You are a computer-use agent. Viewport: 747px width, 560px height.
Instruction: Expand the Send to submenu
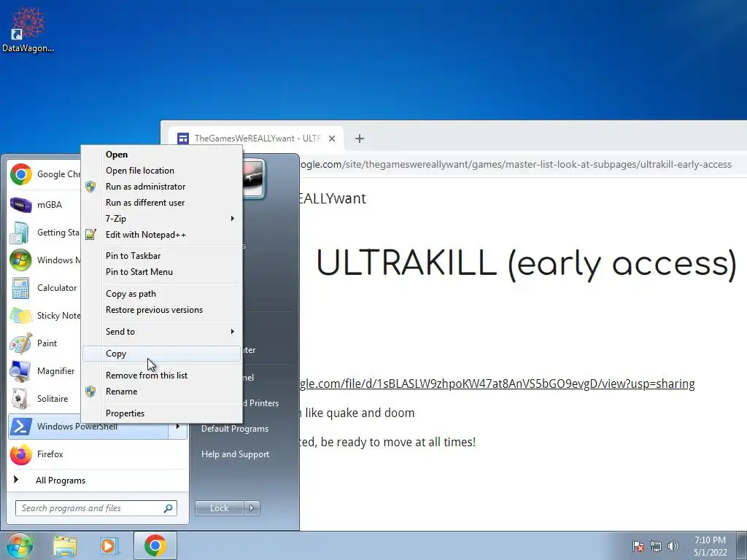162,332
